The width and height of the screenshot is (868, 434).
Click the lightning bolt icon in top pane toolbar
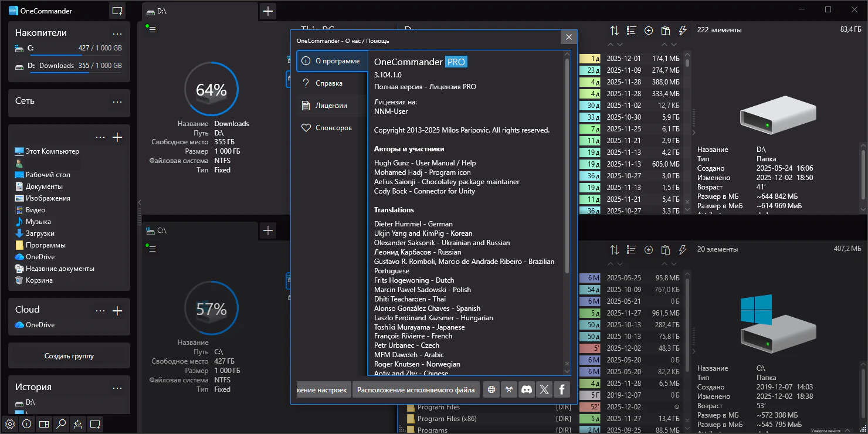point(682,30)
